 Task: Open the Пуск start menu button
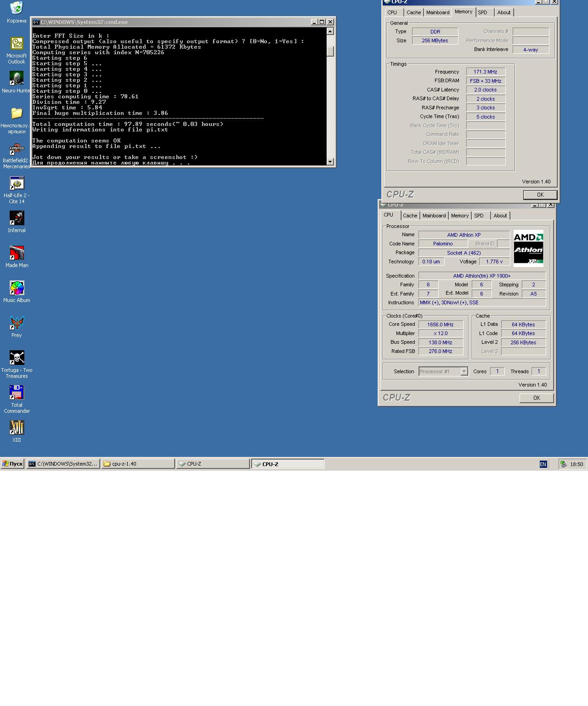[x=12, y=464]
